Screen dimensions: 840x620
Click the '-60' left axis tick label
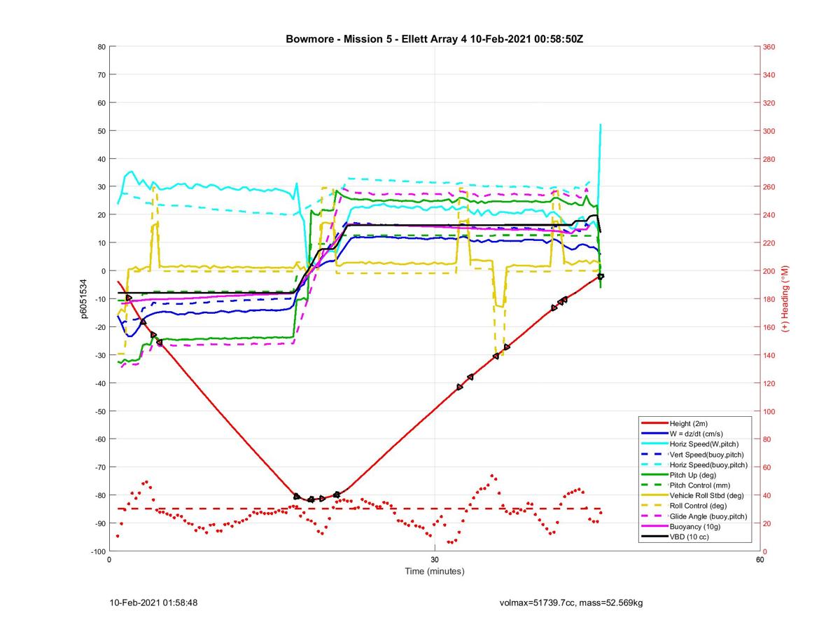(99, 439)
